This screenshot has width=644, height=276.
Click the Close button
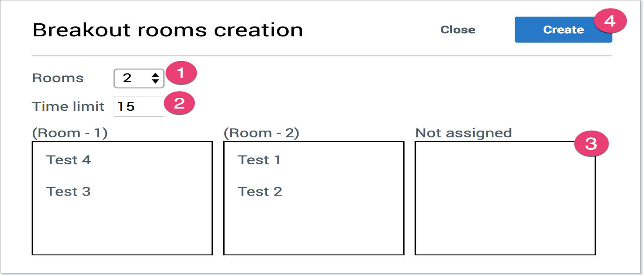coord(457,30)
